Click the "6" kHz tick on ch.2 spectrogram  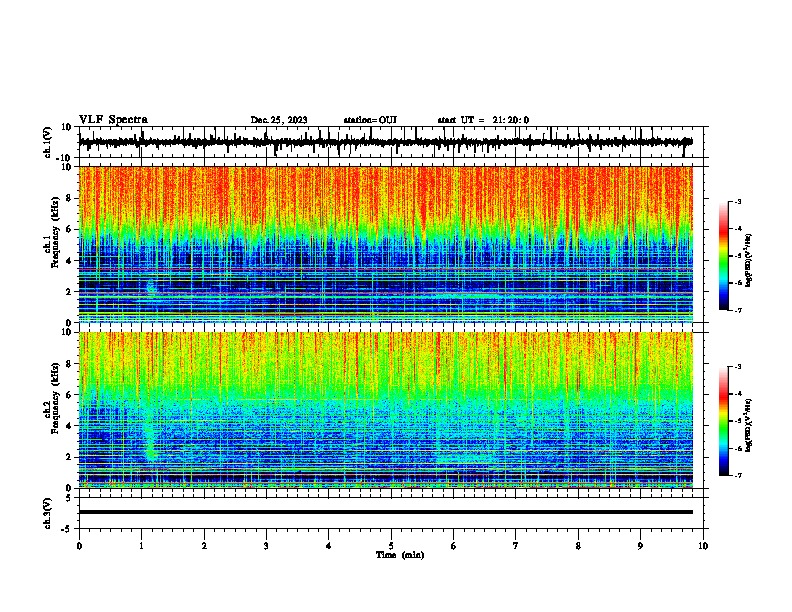[69, 395]
